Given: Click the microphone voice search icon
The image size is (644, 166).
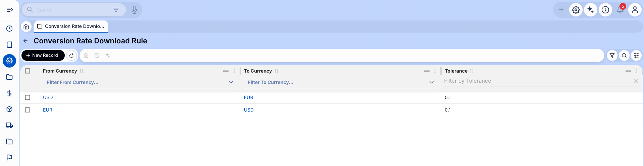Looking at the screenshot, I should click(134, 10).
